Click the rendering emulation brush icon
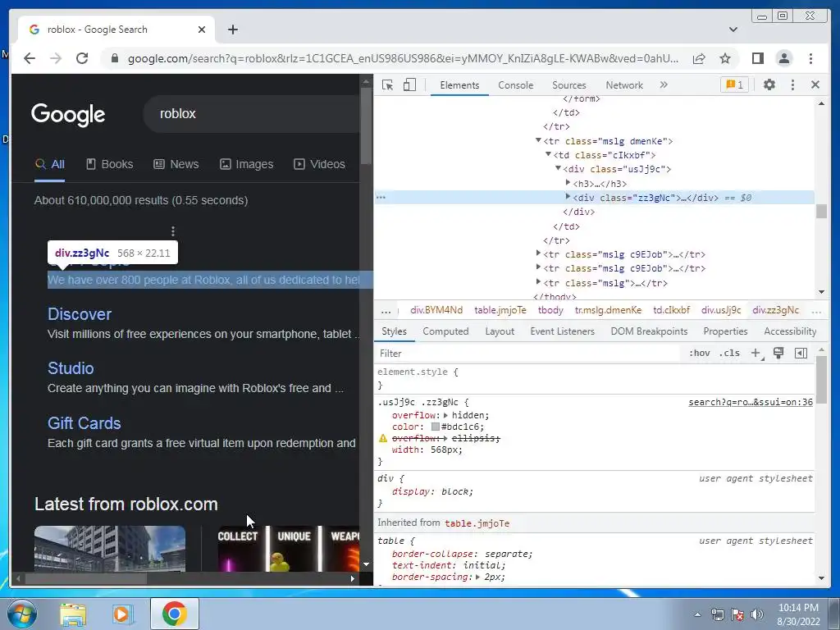This screenshot has width=840, height=630. 778,353
